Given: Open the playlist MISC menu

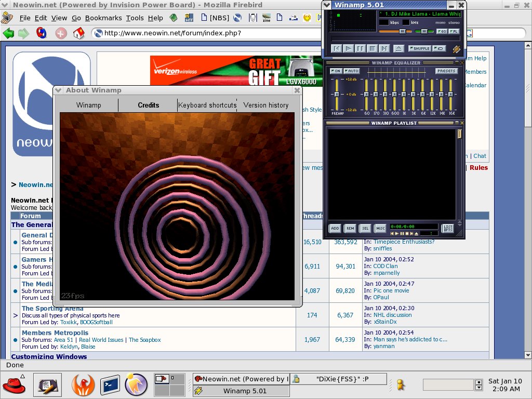Looking at the screenshot, I should [x=381, y=229].
